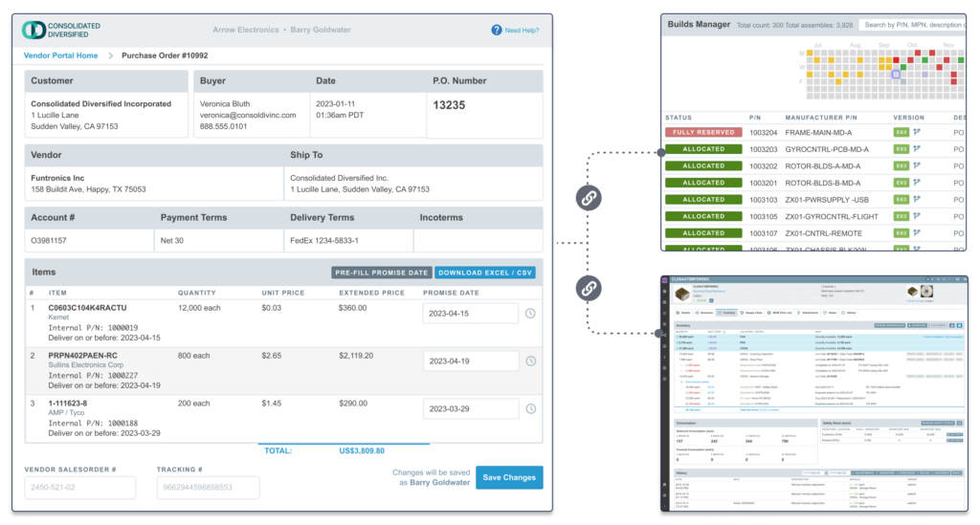This screenshot has width=980, height=525.
Task: Open the Vaults tab in the part window
Action: (x=830, y=313)
